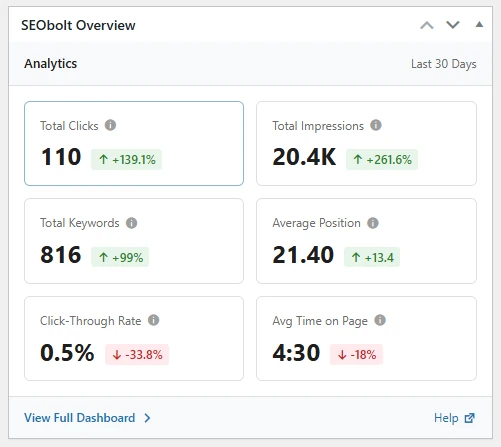Click the Avg Time on Page info icon
The height and width of the screenshot is (447, 501).
click(x=380, y=320)
